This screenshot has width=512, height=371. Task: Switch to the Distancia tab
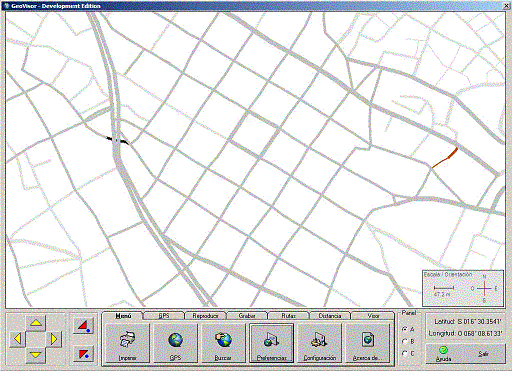[x=330, y=316]
